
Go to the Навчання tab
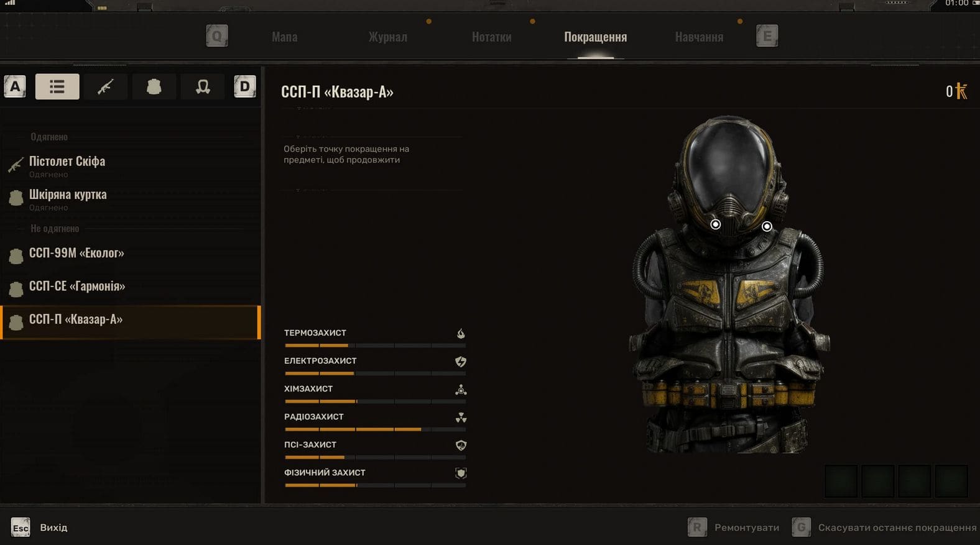tap(699, 37)
